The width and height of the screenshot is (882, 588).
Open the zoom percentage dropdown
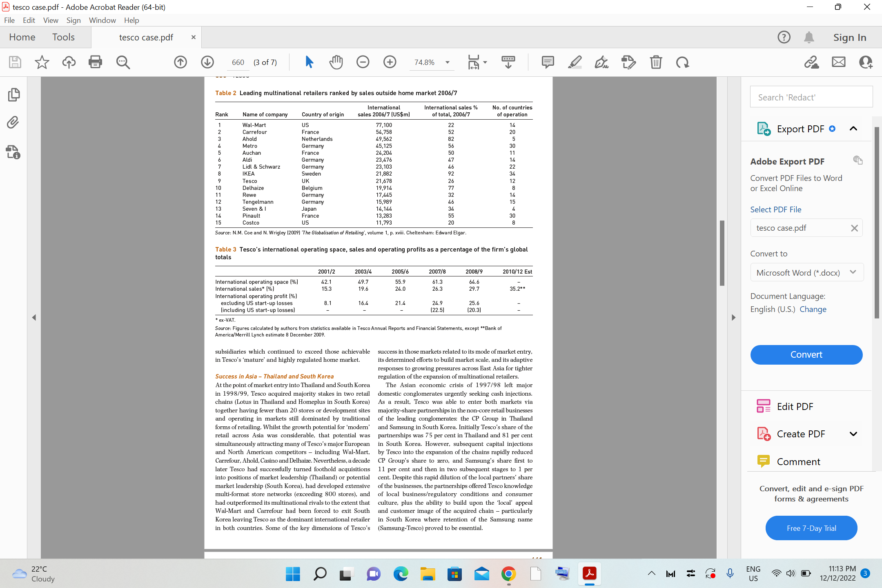[447, 62]
